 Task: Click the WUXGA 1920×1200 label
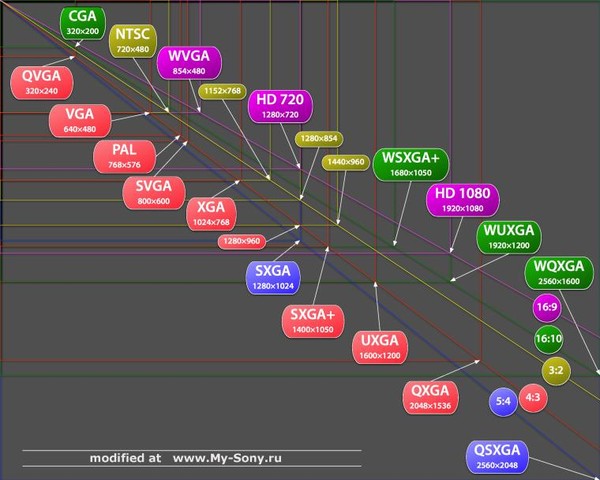point(509,237)
